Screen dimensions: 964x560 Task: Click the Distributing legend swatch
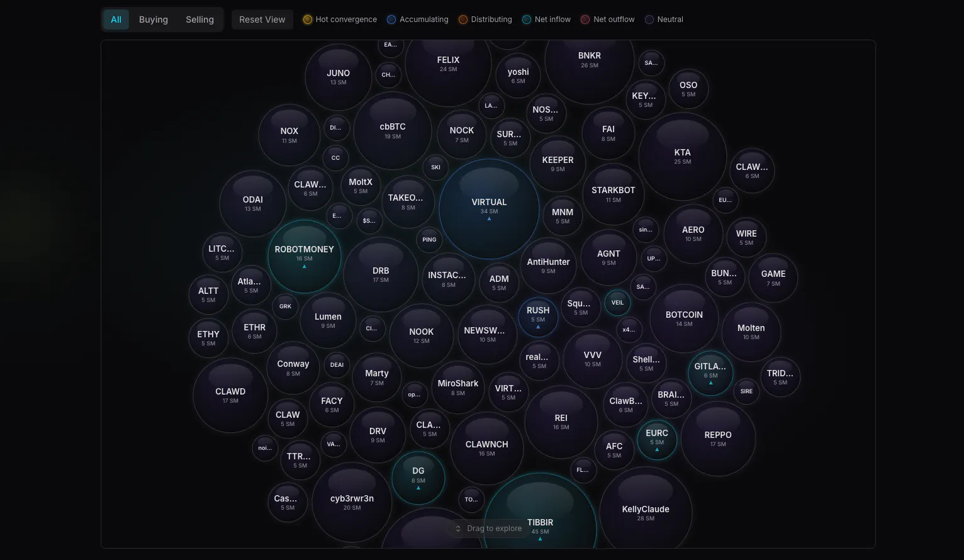(x=463, y=20)
